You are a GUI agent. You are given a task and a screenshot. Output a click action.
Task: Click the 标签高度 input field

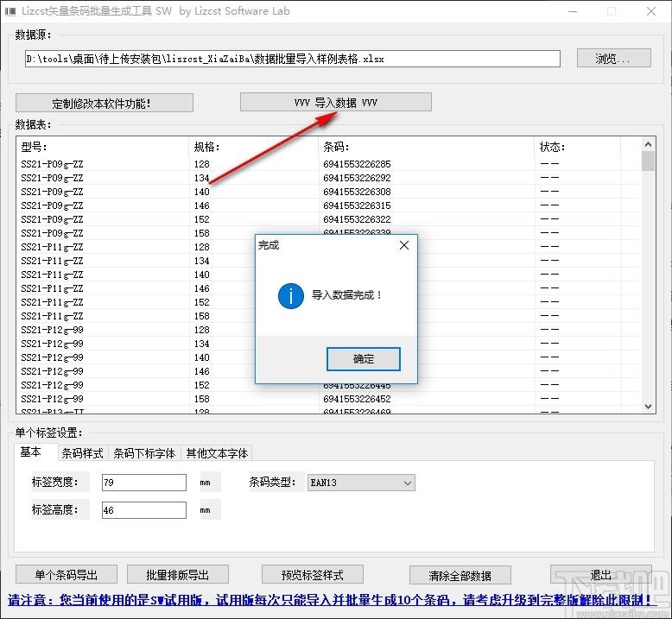tap(143, 510)
